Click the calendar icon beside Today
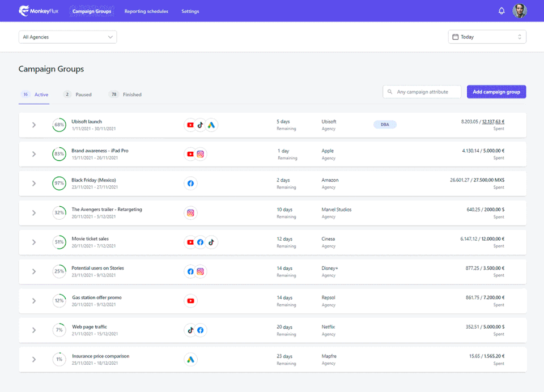544x392 pixels. 455,37
